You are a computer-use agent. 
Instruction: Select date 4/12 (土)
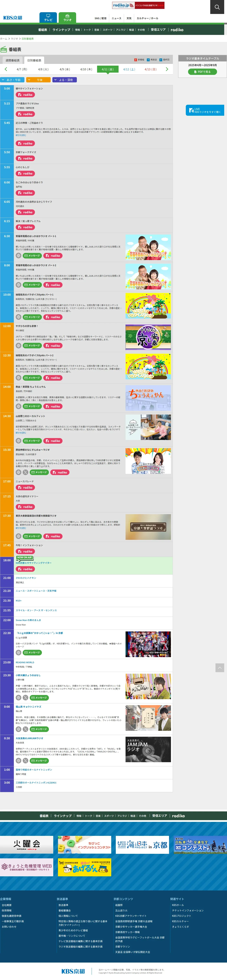[129, 69]
